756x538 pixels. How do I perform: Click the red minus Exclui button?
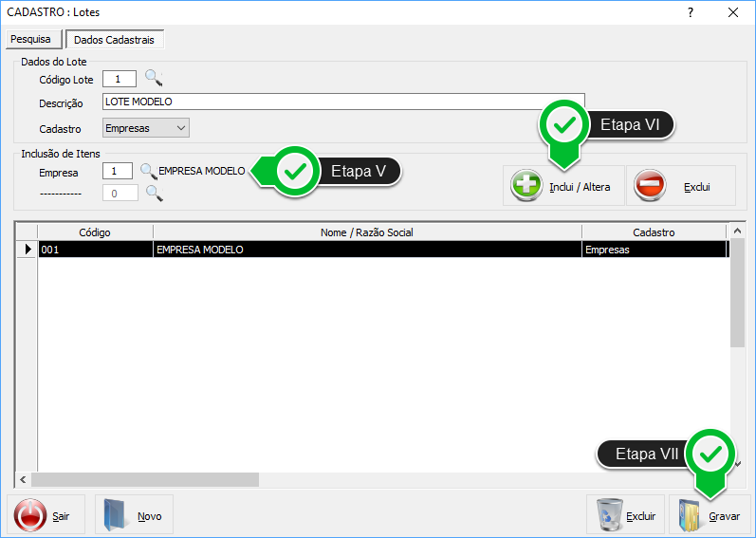click(x=681, y=186)
